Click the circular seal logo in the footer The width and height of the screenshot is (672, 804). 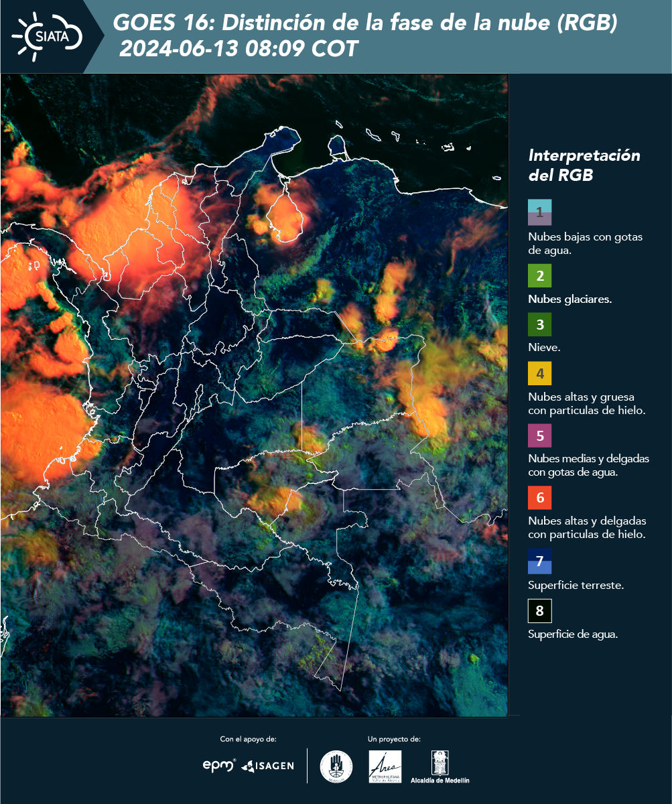[x=336, y=766]
